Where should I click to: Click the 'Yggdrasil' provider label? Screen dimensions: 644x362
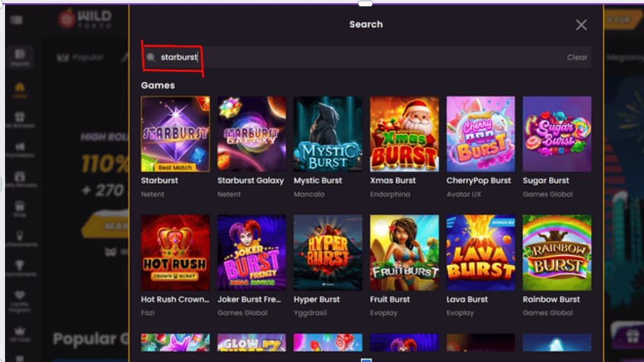tap(310, 313)
